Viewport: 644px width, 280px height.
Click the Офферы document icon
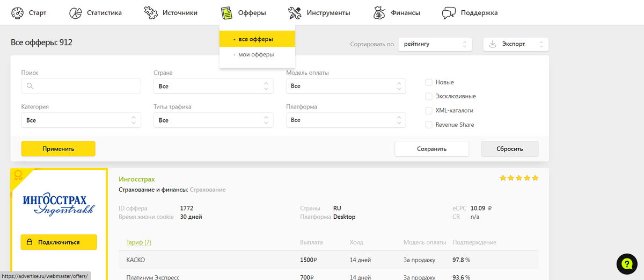tap(226, 12)
